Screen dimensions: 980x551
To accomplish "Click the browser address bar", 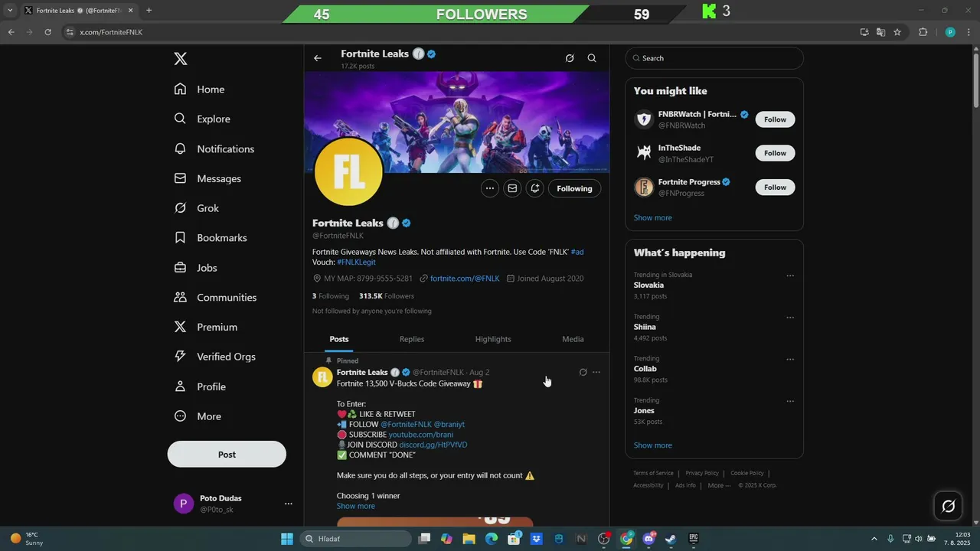I will coord(459,32).
